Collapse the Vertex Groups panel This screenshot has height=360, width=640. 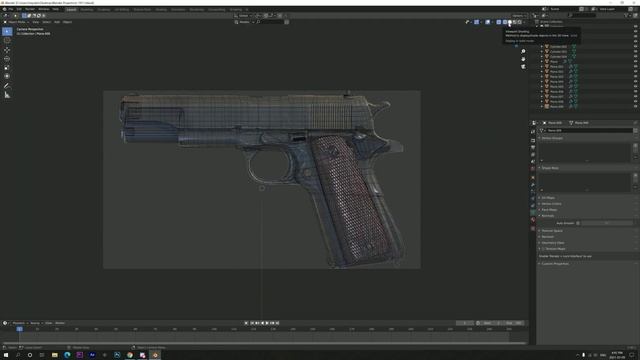coord(551,138)
